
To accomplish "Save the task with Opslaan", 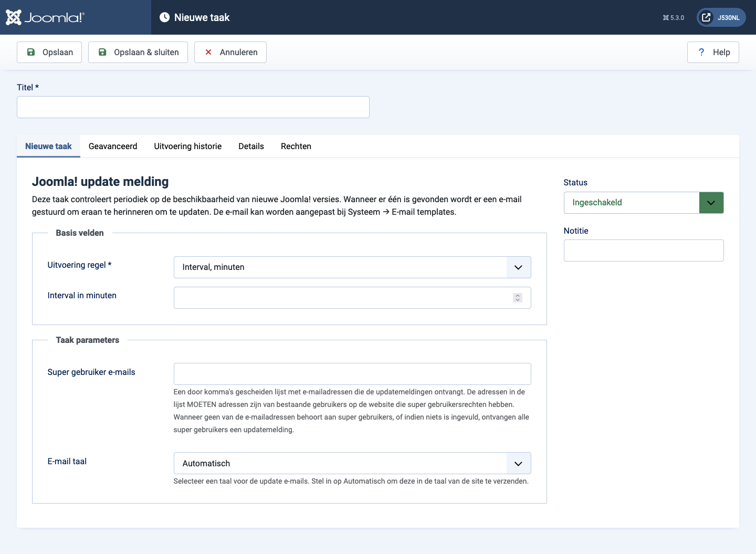I will click(49, 52).
